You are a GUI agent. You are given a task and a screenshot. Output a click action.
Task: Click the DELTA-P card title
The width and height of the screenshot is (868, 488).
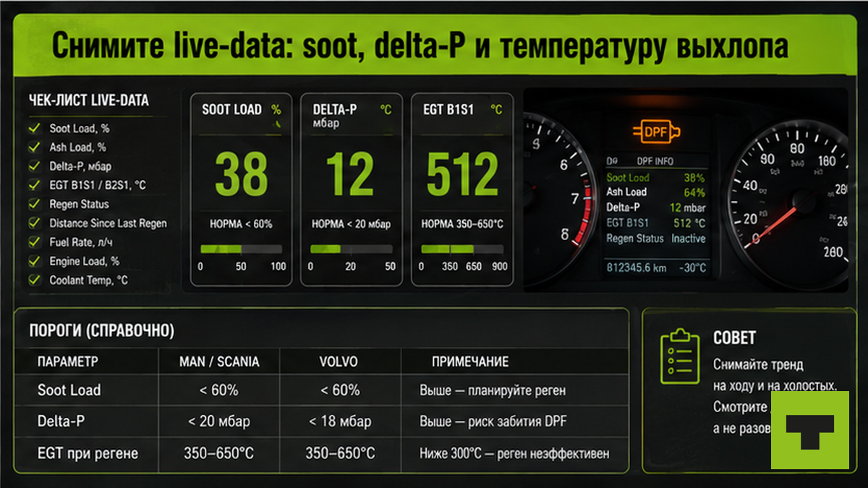pyautogui.click(x=335, y=110)
